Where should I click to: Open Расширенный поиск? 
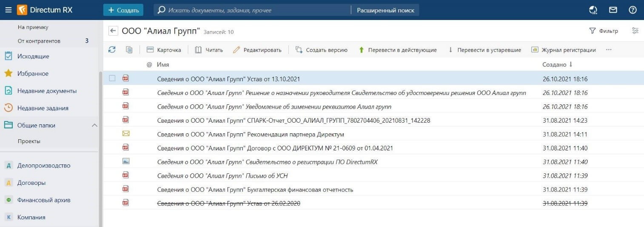385,10
